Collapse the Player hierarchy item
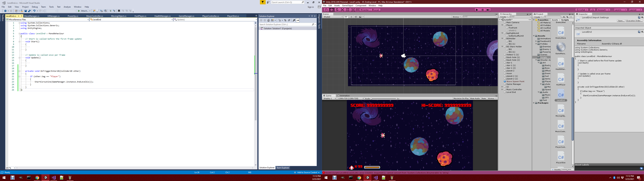 tap(502, 25)
